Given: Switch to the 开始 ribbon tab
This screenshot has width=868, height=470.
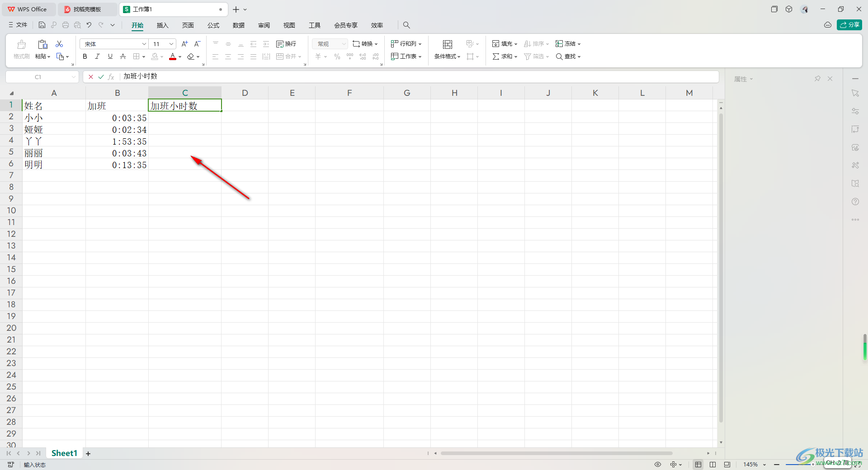Looking at the screenshot, I should click(137, 25).
